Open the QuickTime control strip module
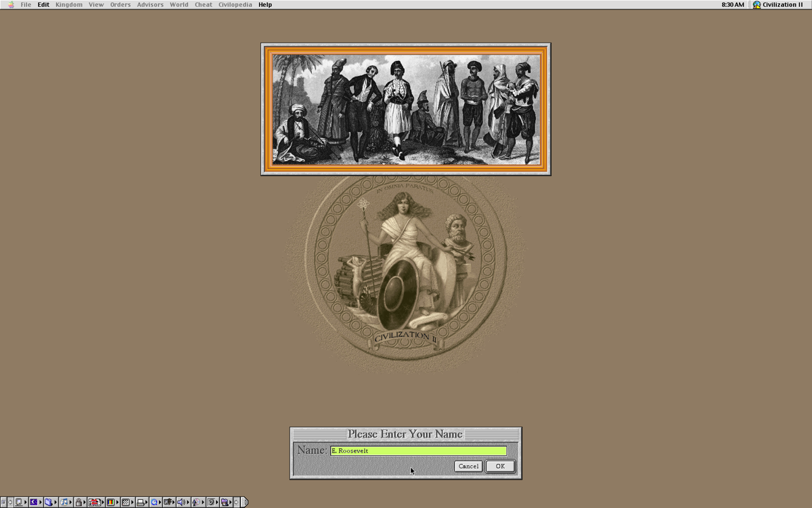This screenshot has width=812, height=508. [155, 503]
